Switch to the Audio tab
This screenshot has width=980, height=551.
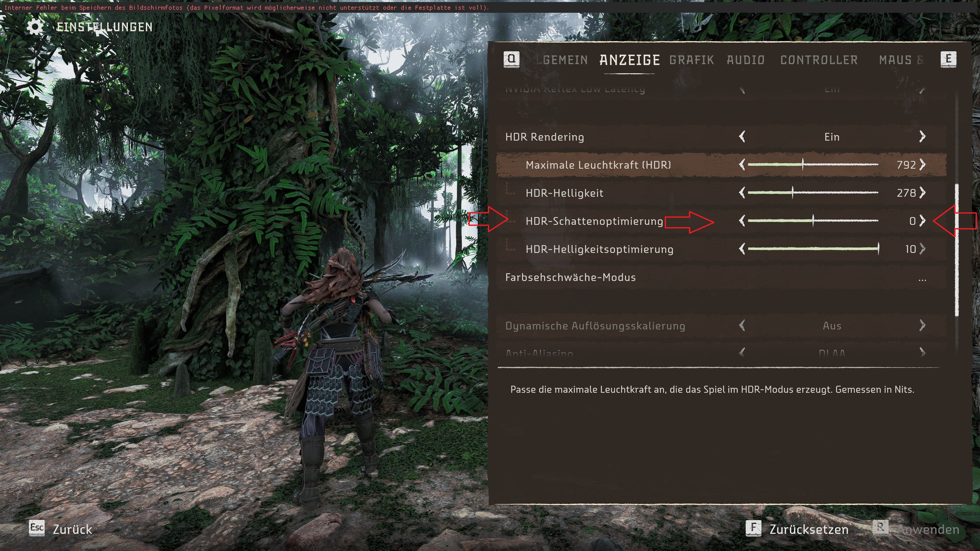point(746,60)
